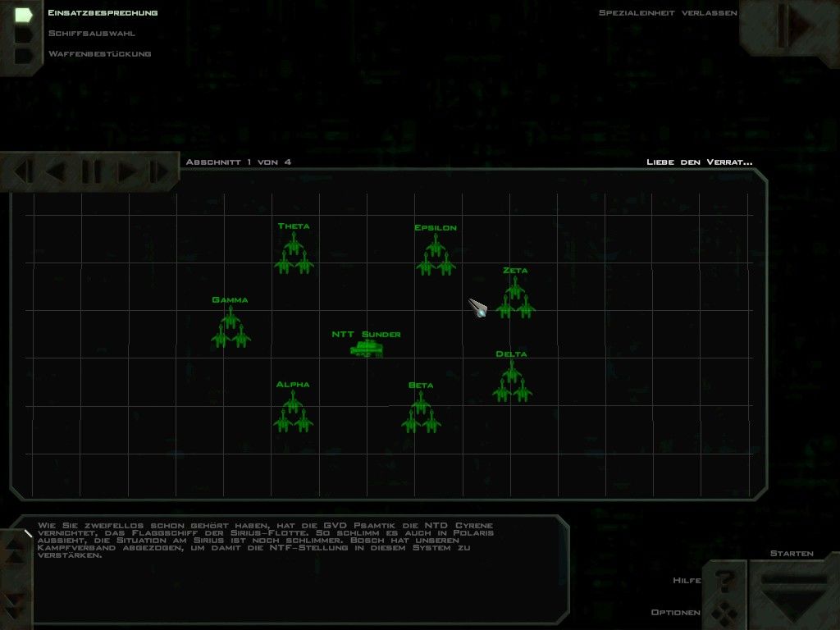The width and height of the screenshot is (840, 630).
Task: Select the Delta wing icon
Action: point(512,381)
